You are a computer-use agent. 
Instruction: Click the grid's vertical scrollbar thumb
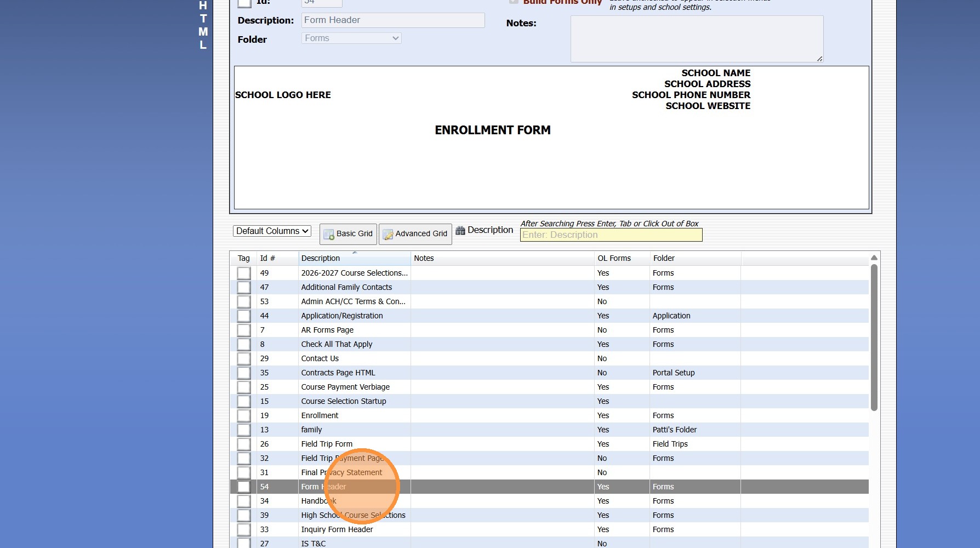pyautogui.click(x=874, y=338)
